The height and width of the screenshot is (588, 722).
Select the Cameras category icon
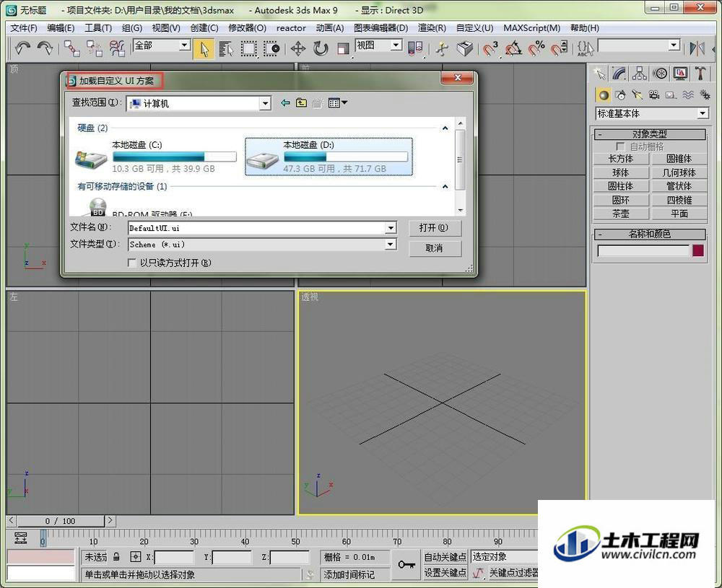(x=654, y=95)
